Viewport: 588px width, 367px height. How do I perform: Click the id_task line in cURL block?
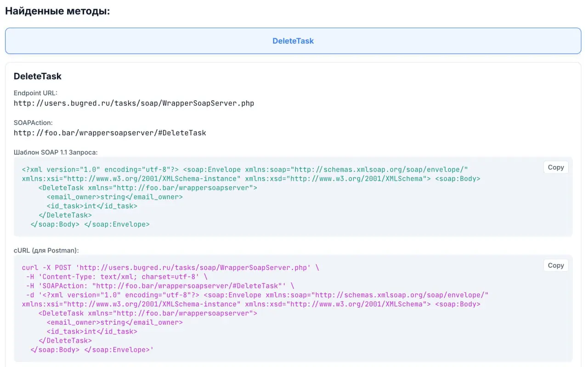(92, 332)
